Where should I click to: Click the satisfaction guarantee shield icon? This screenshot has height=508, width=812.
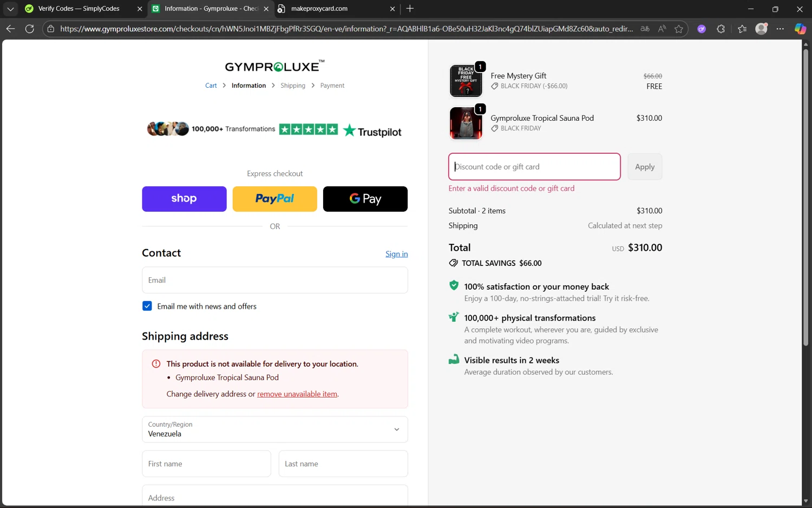454,285
